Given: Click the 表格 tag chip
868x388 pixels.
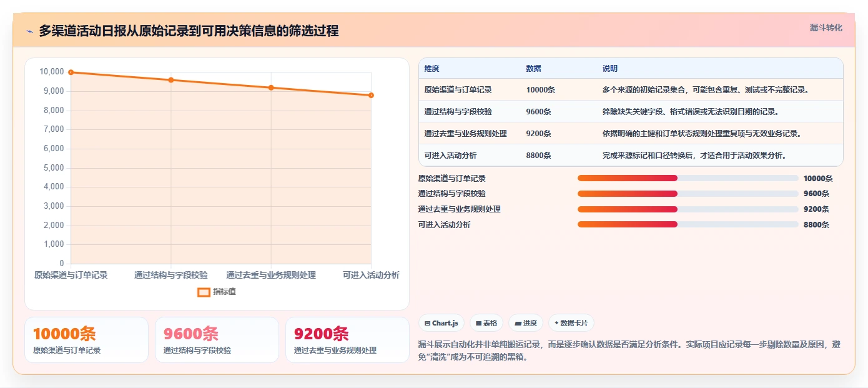Looking at the screenshot, I should click(486, 323).
